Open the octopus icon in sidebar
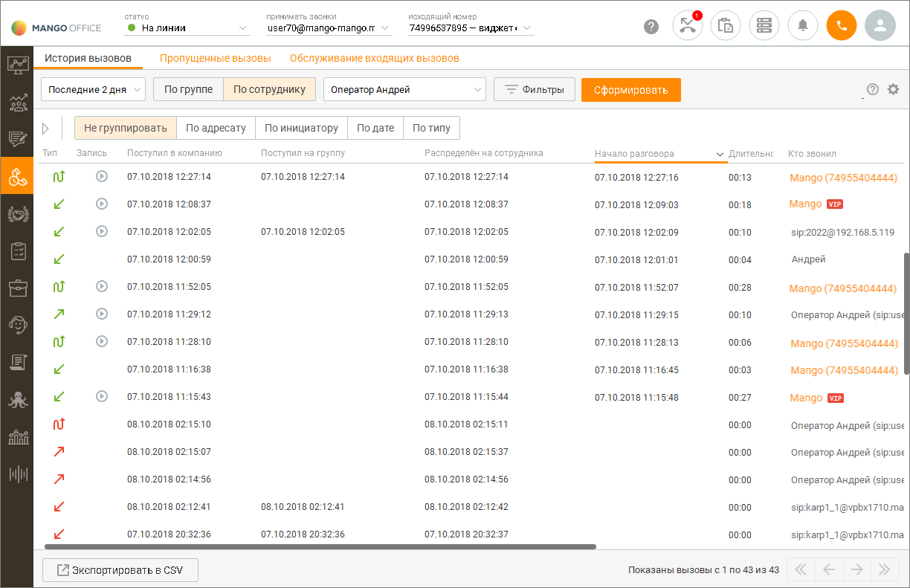 (x=18, y=399)
